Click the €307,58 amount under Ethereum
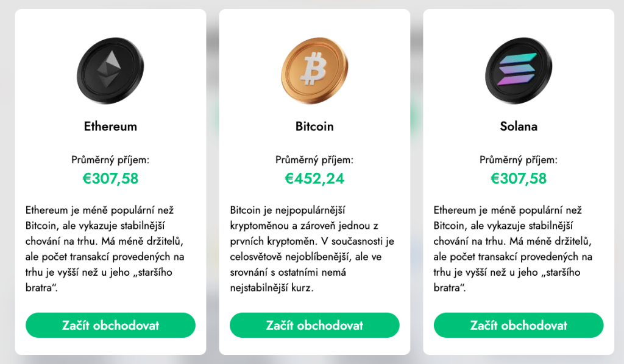 [x=110, y=178]
